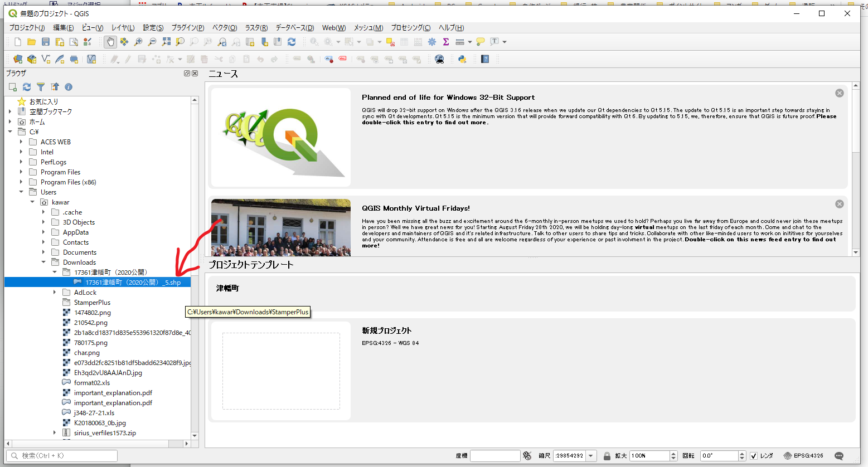Dismiss the 32-Bit Support news item
Image resolution: width=868 pixels, height=467 pixels.
tap(840, 93)
